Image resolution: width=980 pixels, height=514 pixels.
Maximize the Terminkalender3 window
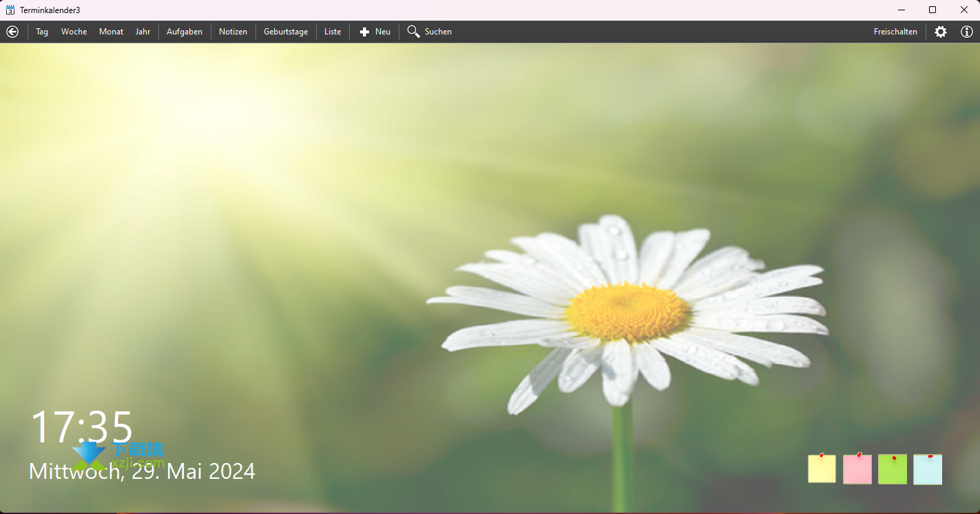pos(932,10)
